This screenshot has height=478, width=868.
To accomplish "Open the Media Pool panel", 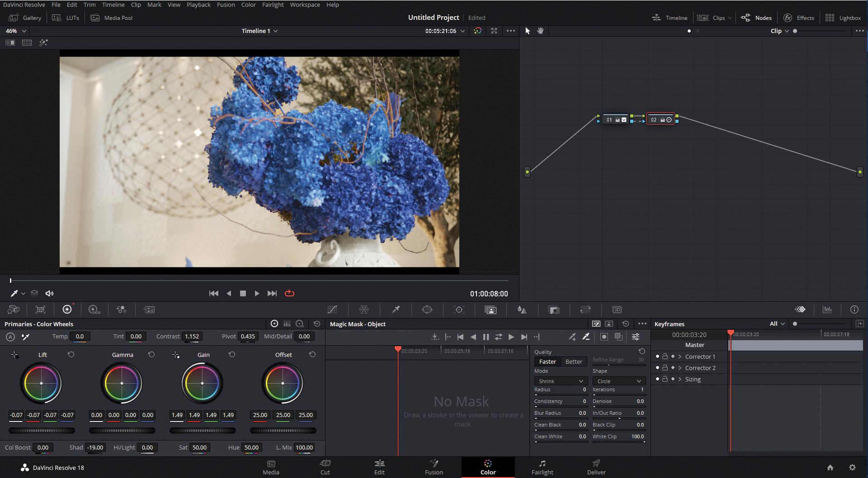I will (x=112, y=18).
